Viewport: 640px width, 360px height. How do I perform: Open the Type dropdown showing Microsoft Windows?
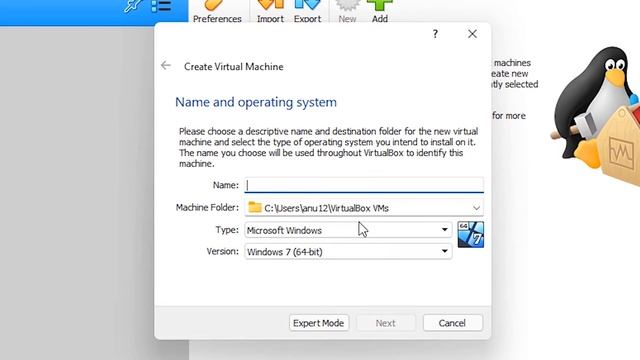pyautogui.click(x=348, y=230)
